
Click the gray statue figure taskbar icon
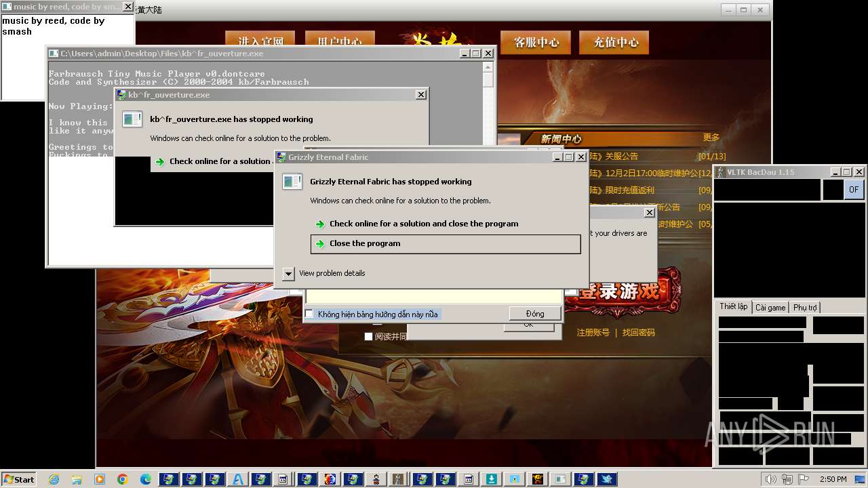pos(399,479)
